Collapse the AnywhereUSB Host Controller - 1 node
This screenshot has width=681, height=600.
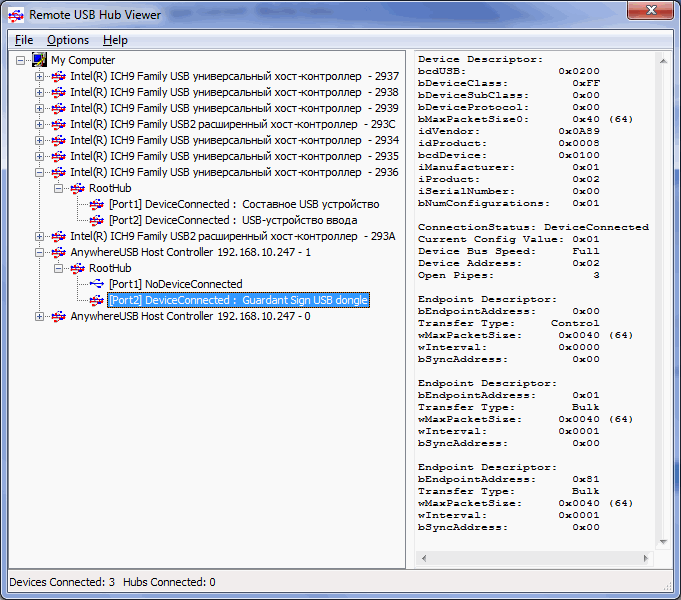pos(40,252)
